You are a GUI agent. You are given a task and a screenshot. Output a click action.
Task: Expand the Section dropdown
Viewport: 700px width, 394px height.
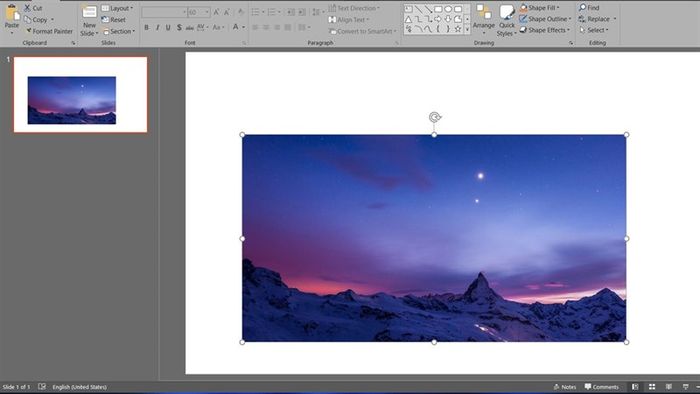coord(119,31)
